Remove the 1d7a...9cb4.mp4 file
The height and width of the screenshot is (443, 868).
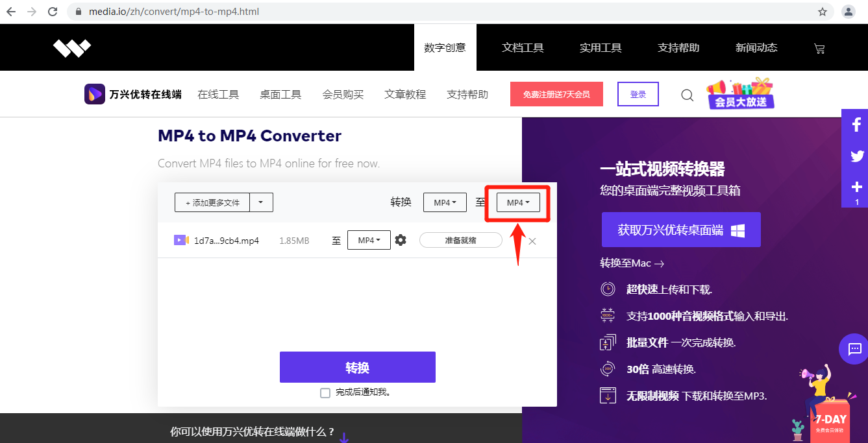532,240
